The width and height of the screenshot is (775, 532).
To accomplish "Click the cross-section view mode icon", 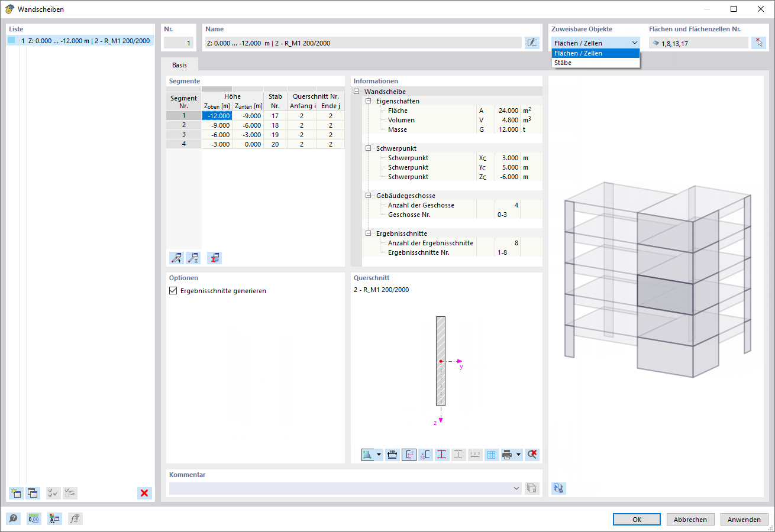I will 368,455.
